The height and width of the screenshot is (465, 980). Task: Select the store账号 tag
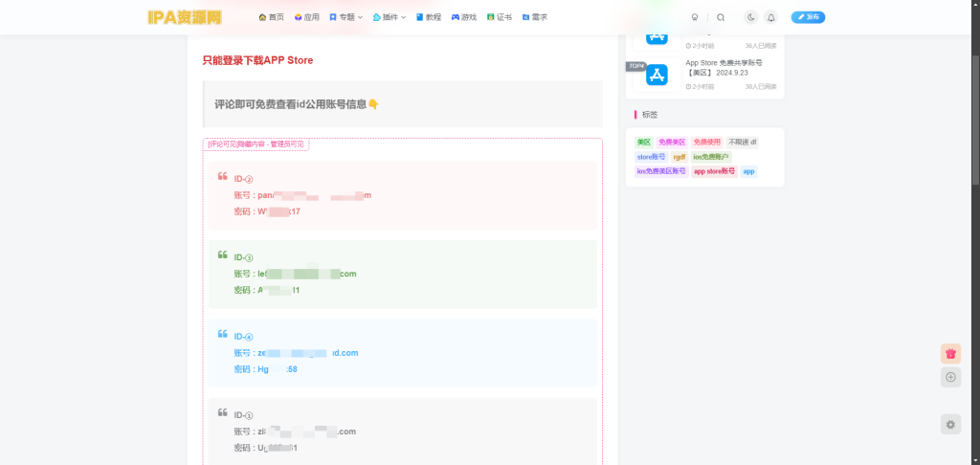click(651, 157)
